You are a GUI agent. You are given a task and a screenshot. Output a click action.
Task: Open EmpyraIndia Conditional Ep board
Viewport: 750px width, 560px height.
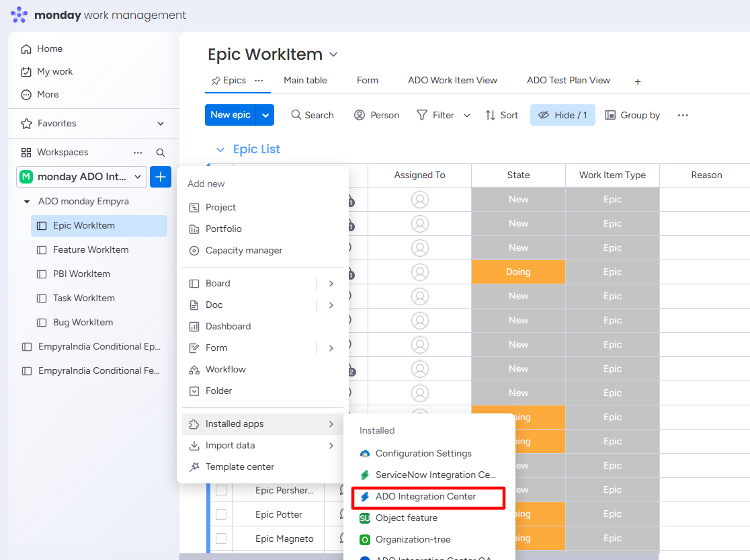click(x=92, y=346)
